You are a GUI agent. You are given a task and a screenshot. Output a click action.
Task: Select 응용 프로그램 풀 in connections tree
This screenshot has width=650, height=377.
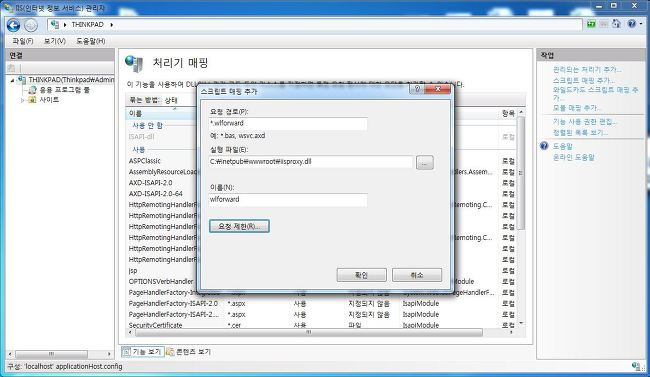[x=64, y=90]
